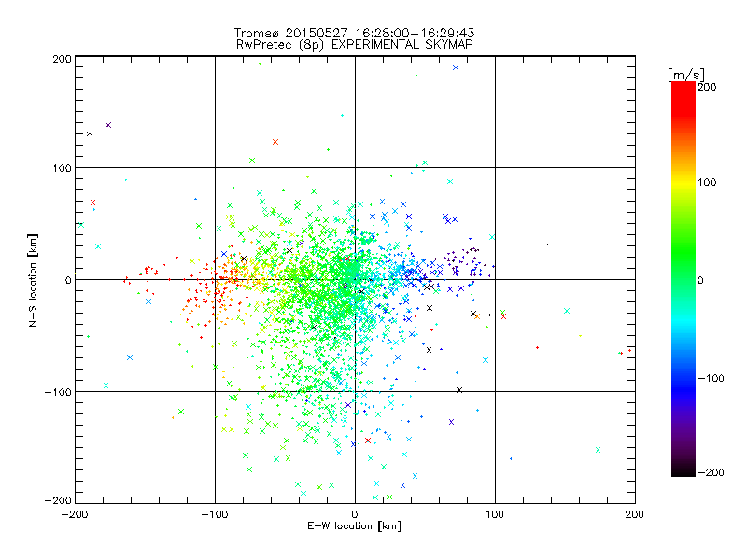Click the 200 tick on N-S axis
The width and height of the screenshot is (747, 560).
coord(63,59)
